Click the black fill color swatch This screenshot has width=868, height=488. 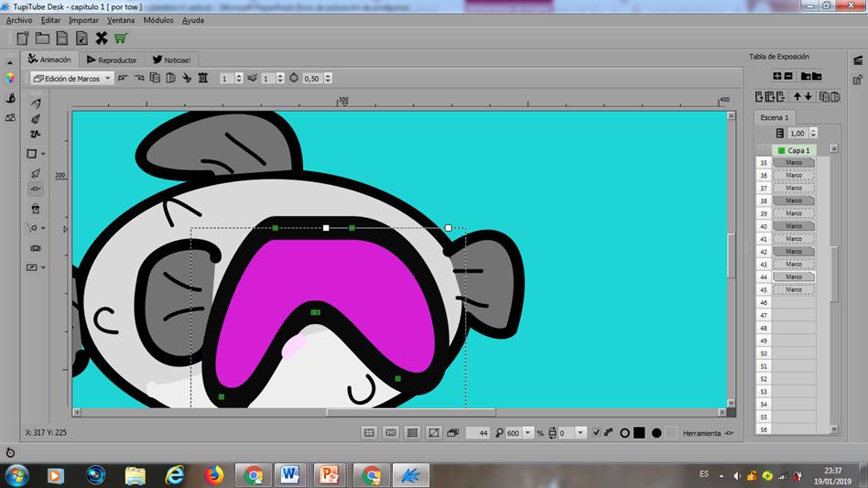(639, 433)
